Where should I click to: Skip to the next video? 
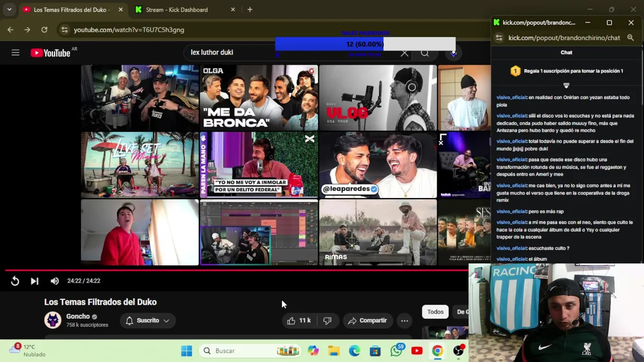click(x=34, y=281)
